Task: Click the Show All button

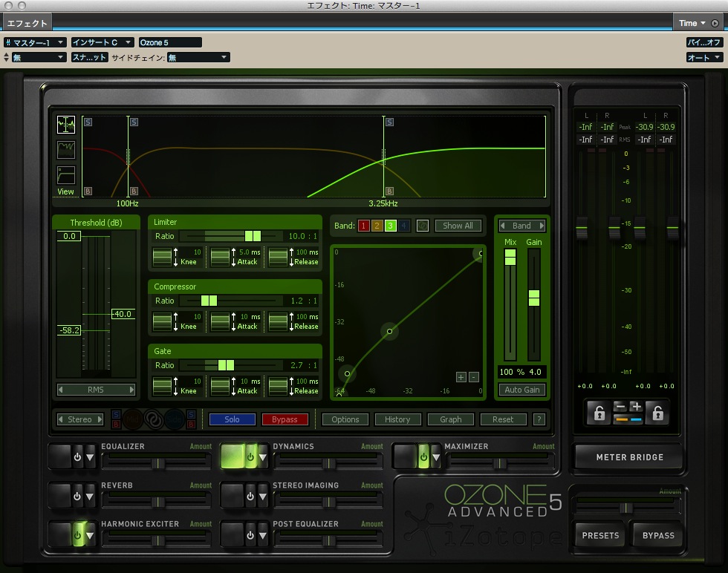Action: pyautogui.click(x=458, y=226)
